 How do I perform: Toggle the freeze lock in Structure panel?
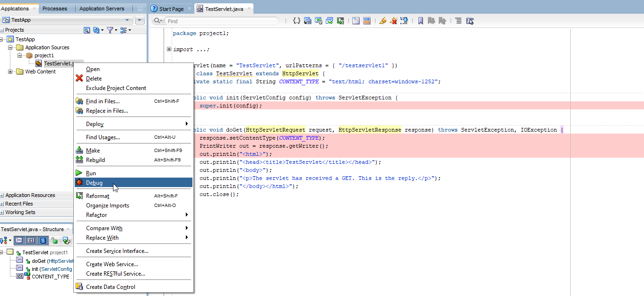click(x=54, y=240)
